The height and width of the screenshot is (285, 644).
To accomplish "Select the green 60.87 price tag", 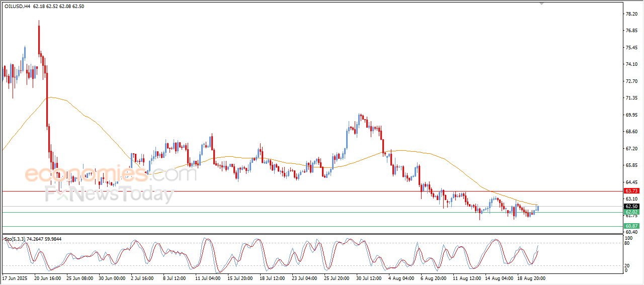I will coord(631,226).
